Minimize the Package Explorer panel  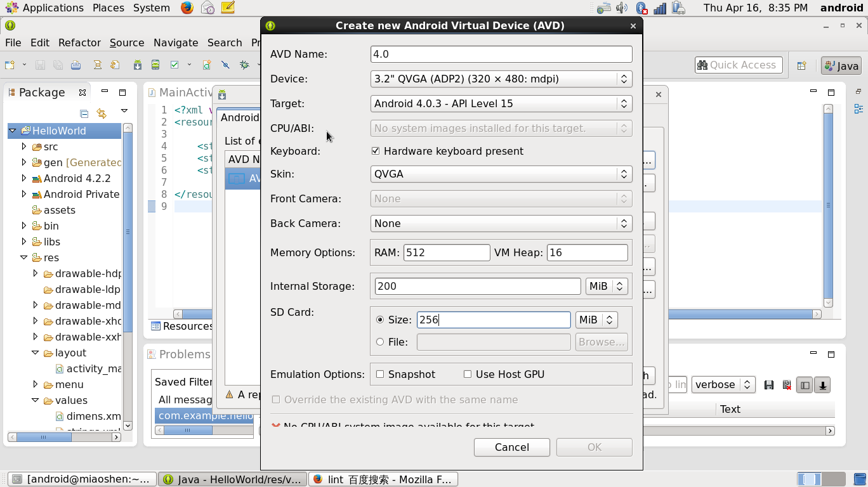pos(105,92)
